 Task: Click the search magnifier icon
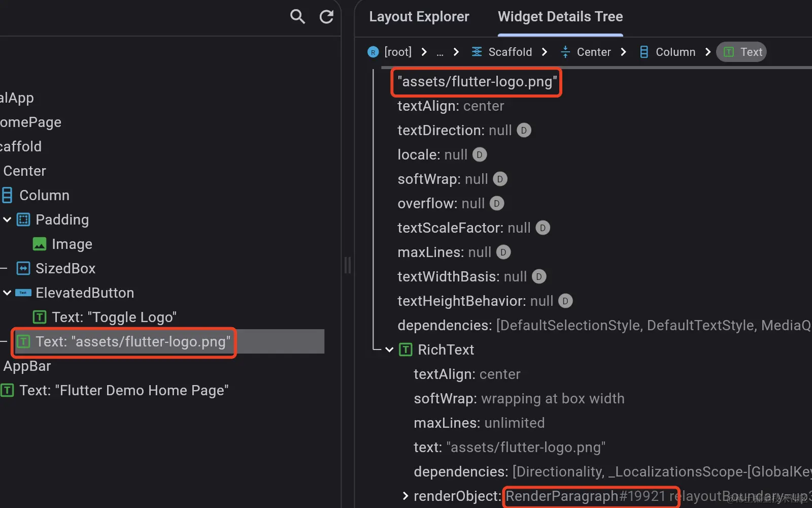pos(297,17)
